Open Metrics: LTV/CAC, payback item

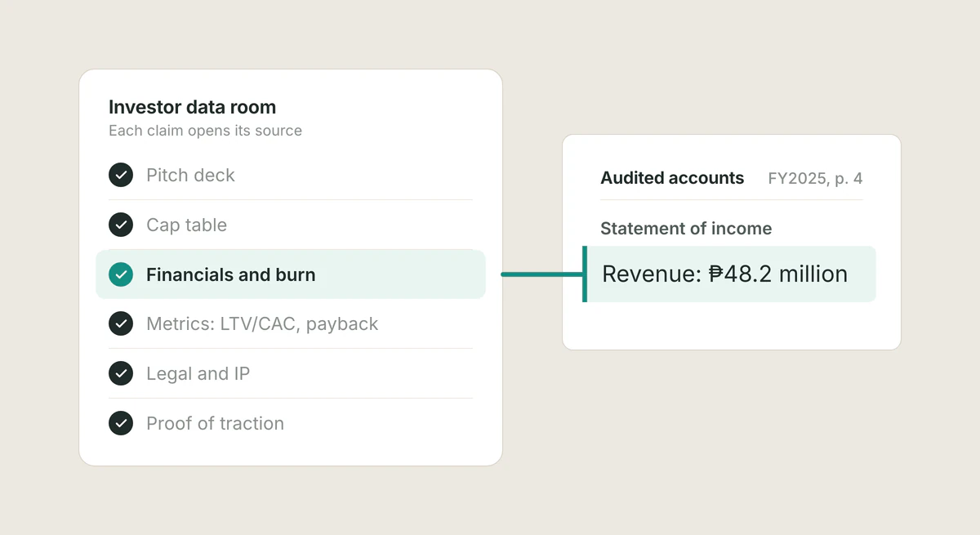pyautogui.click(x=291, y=324)
